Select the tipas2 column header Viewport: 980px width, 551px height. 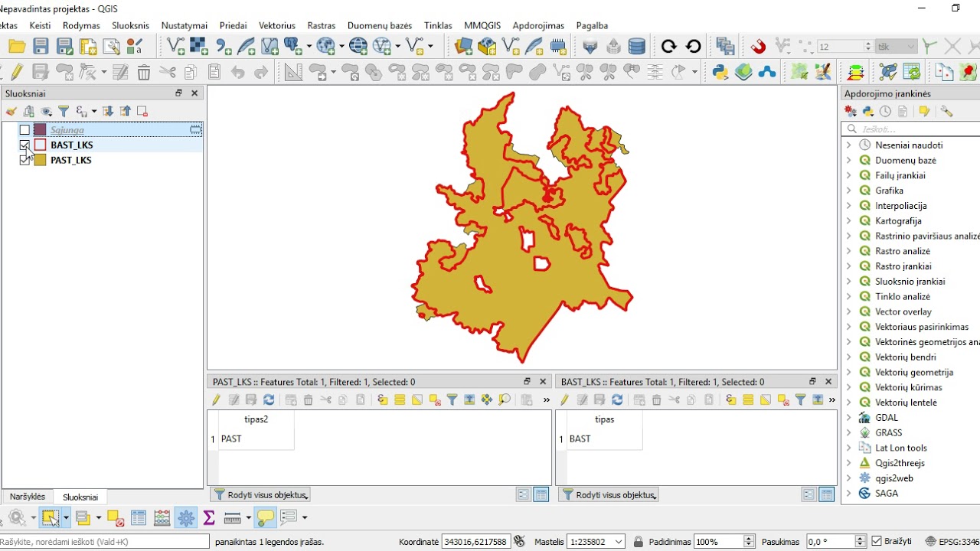tap(256, 419)
